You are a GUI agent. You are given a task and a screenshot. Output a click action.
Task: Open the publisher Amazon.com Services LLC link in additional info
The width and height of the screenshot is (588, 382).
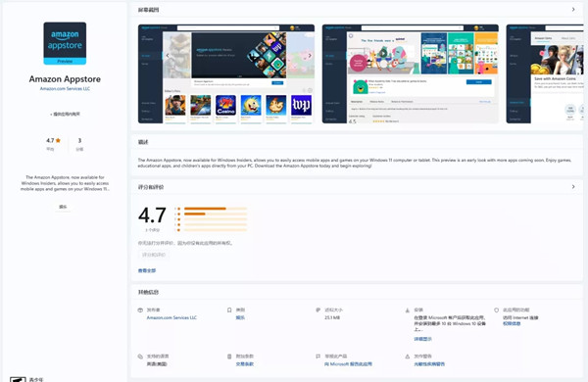point(171,317)
